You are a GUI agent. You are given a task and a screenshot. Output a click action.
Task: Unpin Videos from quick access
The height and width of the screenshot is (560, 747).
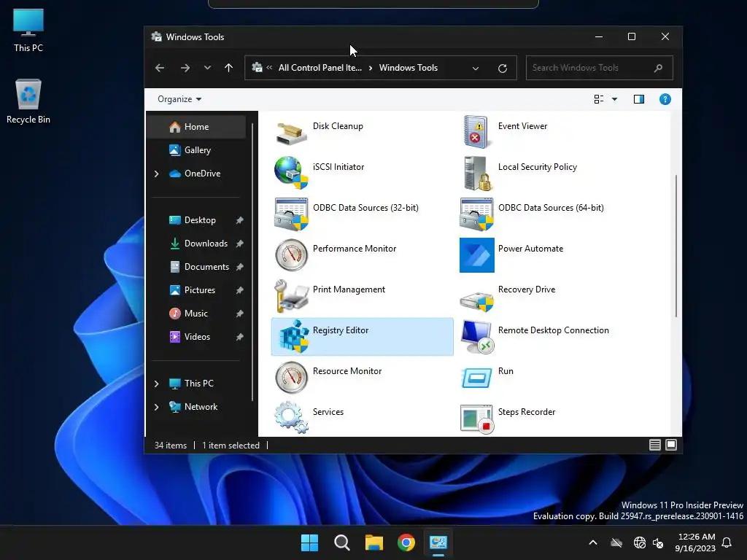click(239, 337)
